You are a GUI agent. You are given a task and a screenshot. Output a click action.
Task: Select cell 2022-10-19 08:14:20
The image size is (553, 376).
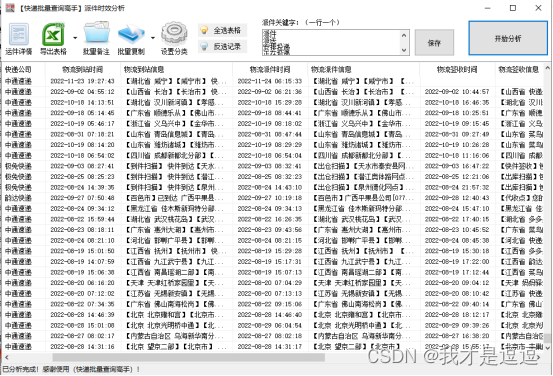83,145
